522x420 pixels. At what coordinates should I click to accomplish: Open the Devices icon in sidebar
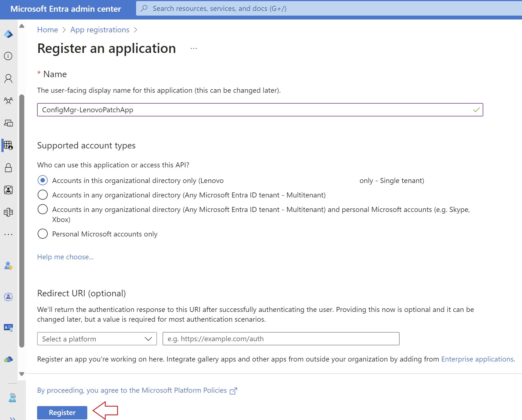point(8,123)
